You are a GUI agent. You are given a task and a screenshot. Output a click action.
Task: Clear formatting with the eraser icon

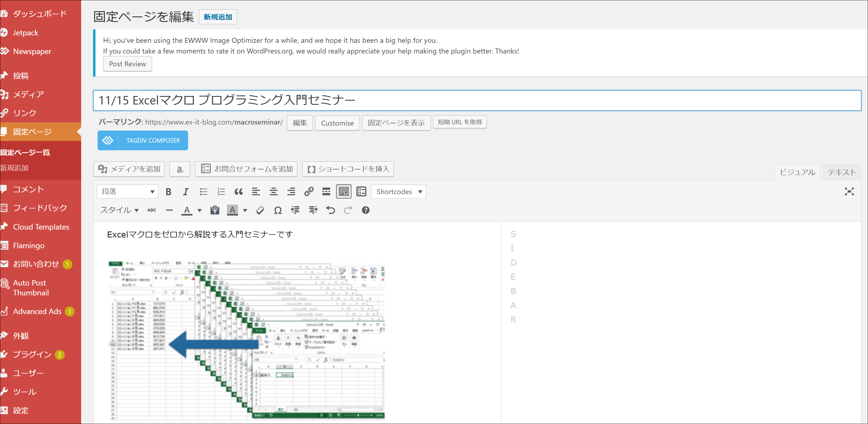pos(260,210)
